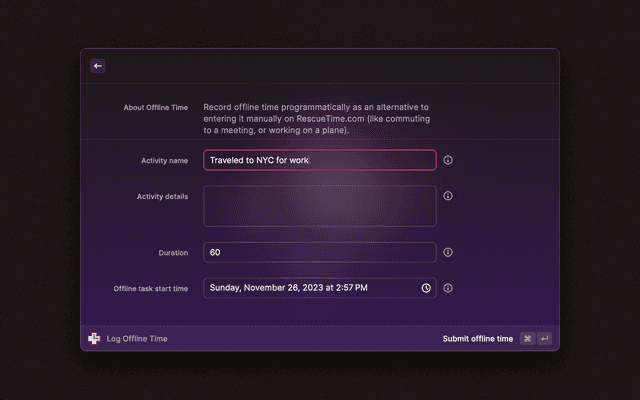Viewport: 640px width, 400px height.
Task: Click Submit offline time button
Action: [477, 339]
